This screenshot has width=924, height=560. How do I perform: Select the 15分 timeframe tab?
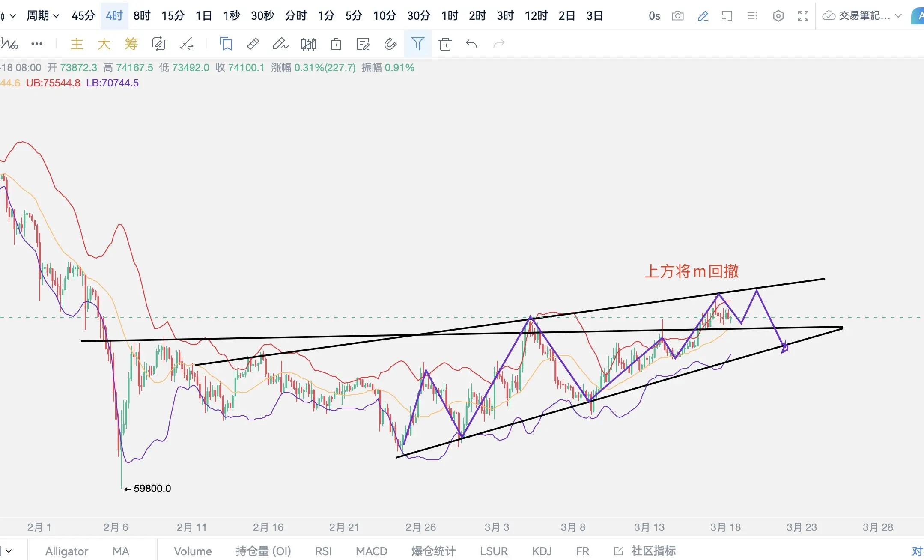(x=173, y=16)
